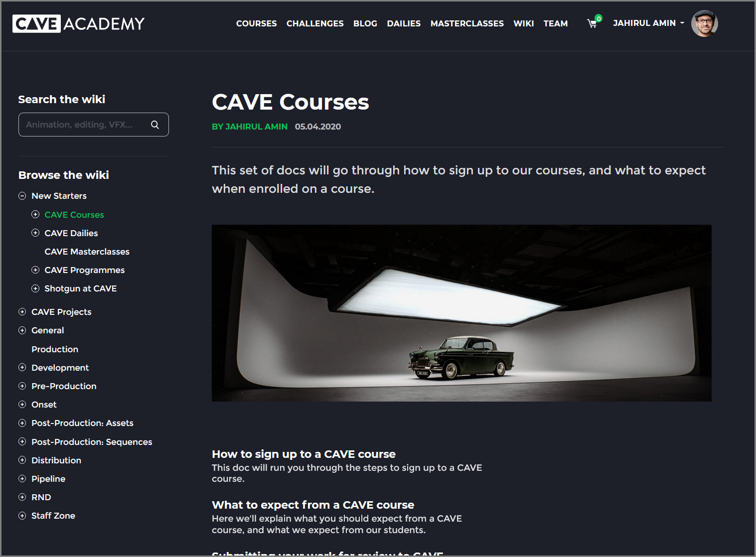Open the Production wiki page
Viewport: 756px width, 557px height.
[x=55, y=349]
